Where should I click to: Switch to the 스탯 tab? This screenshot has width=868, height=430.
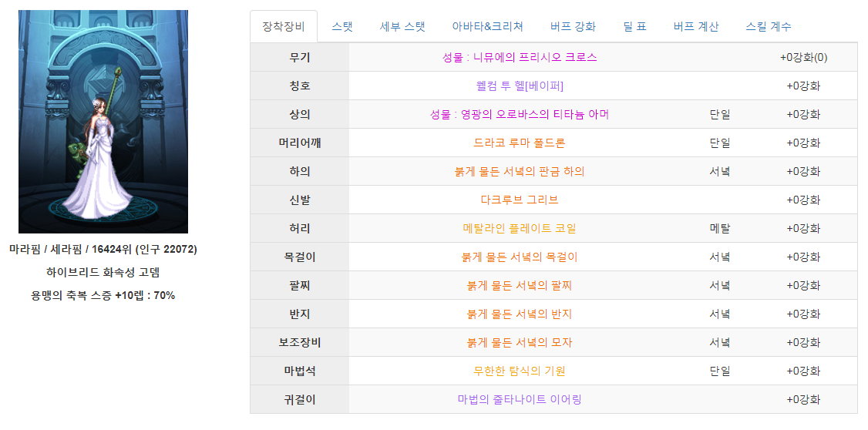click(342, 26)
